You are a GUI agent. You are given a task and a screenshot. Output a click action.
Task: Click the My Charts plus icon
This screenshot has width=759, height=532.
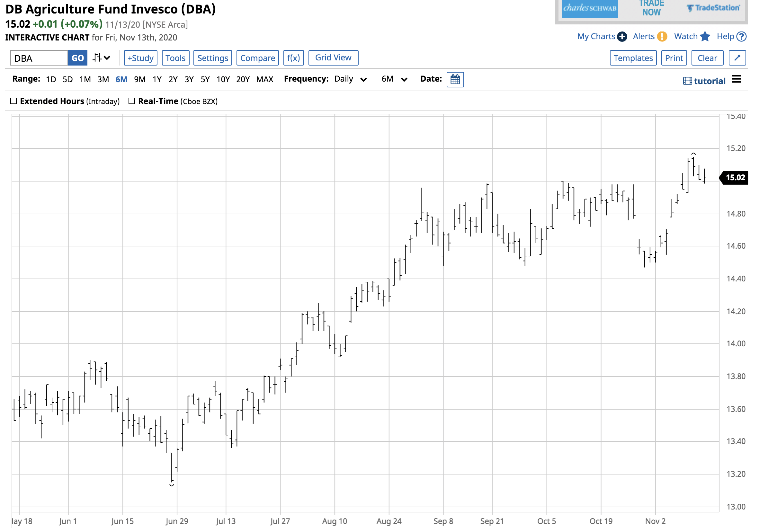[x=622, y=37]
